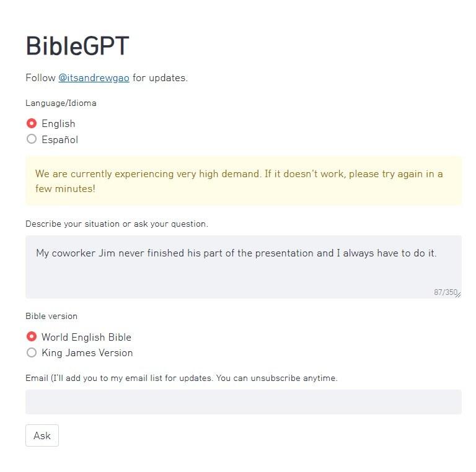
Task: Choose the World English Bible option
Action: point(32,337)
